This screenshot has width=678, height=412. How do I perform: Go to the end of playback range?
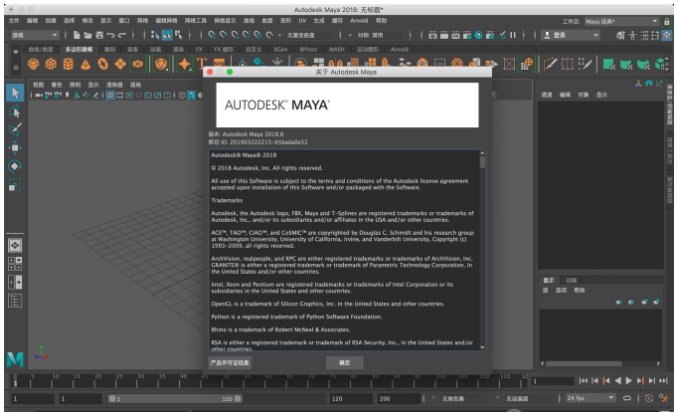pos(663,380)
